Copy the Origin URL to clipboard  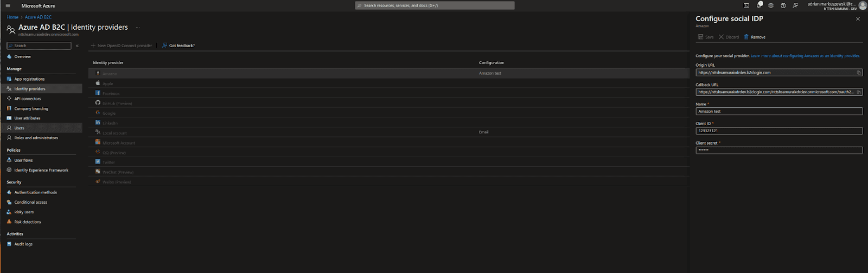[859, 73]
